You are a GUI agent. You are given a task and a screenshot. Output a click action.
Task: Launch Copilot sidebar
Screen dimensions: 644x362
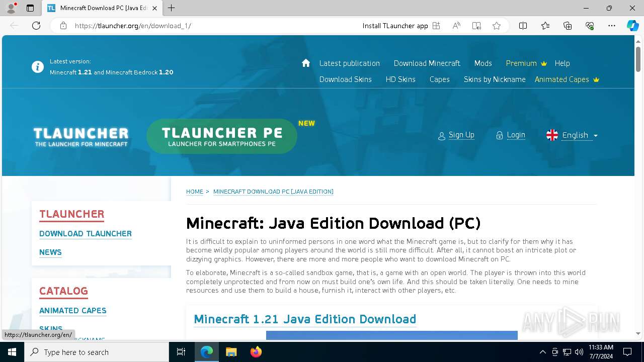click(x=632, y=26)
